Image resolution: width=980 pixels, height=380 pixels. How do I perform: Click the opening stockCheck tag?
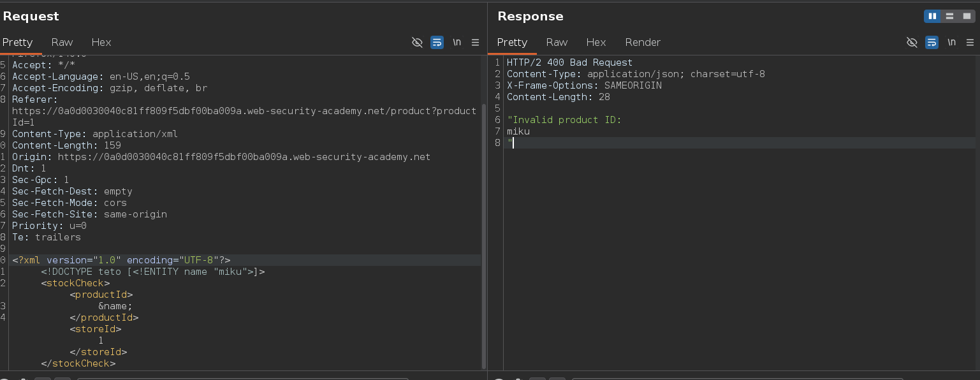pos(75,283)
